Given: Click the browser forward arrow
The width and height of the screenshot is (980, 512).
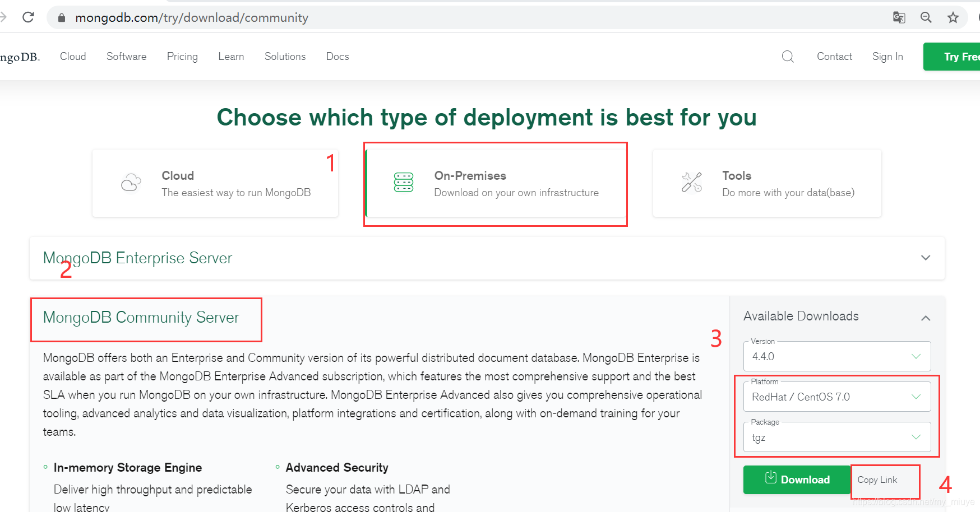Looking at the screenshot, I should [3, 17].
